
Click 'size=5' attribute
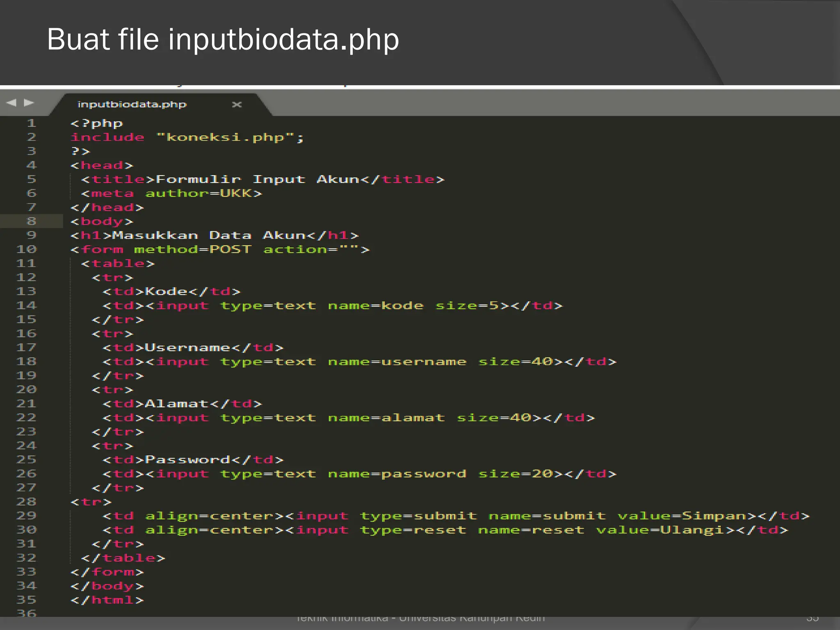(x=467, y=306)
